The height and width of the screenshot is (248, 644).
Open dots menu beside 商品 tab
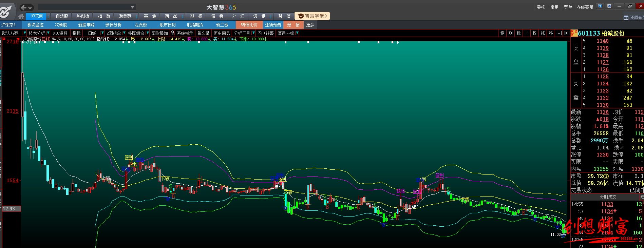183,16
